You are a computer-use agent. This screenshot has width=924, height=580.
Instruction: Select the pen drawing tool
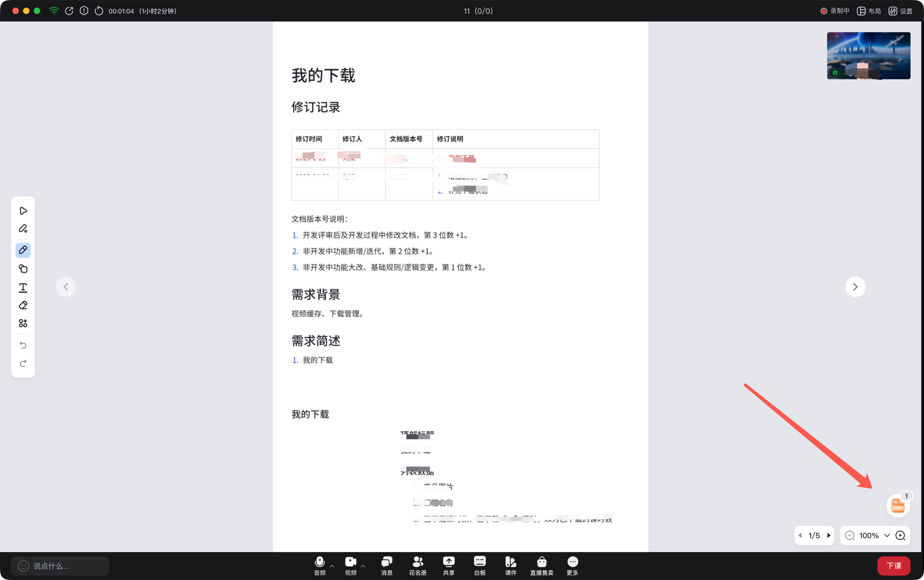(23, 229)
